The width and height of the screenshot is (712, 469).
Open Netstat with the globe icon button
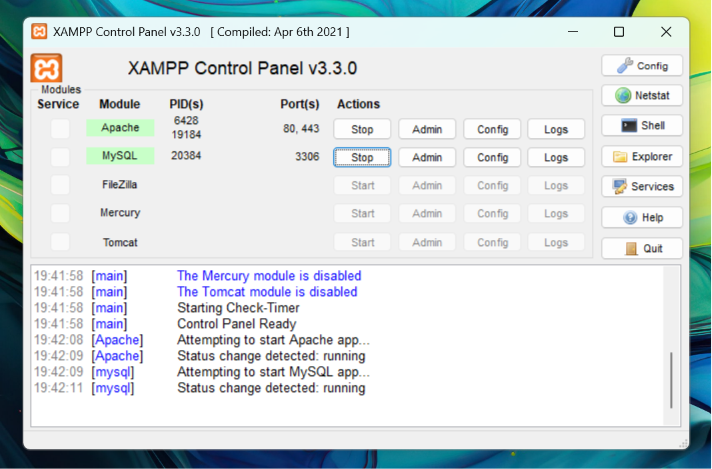point(642,95)
